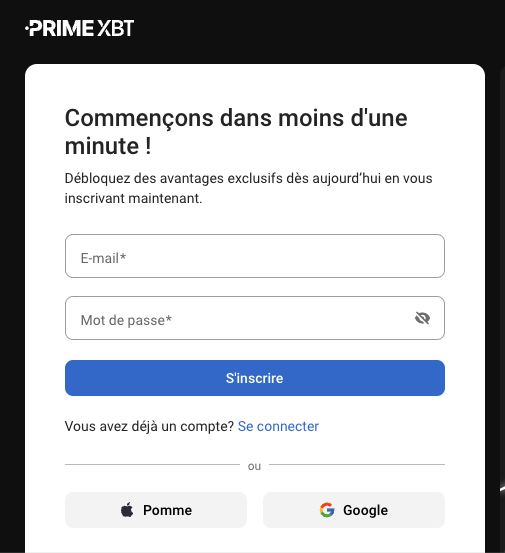
Task: Click the blue S'inscrire button
Action: point(255,378)
